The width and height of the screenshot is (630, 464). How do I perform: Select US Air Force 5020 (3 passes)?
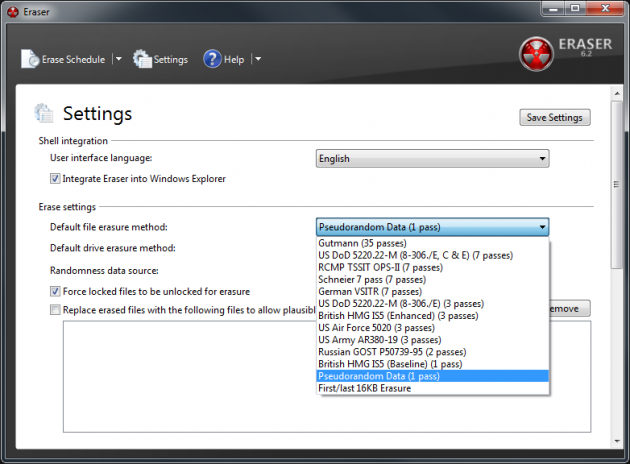click(433, 327)
